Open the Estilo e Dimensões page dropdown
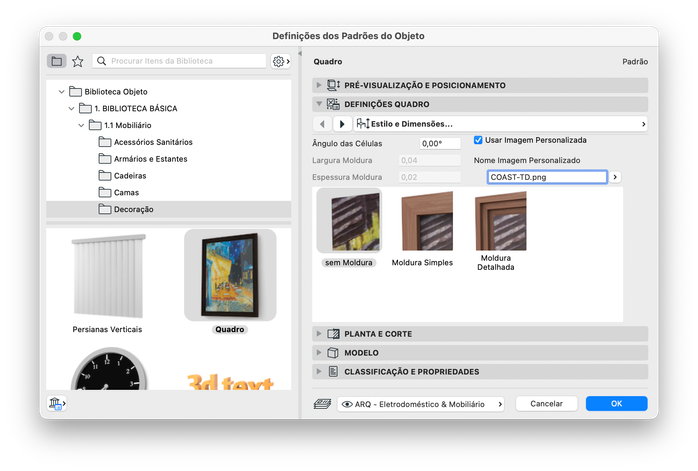The width and height of the screenshot is (698, 471). tap(501, 124)
